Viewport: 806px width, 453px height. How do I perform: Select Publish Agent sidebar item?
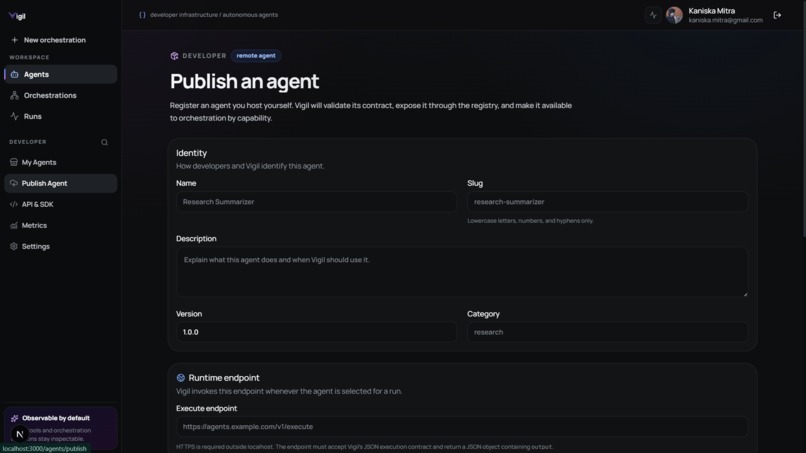click(61, 184)
